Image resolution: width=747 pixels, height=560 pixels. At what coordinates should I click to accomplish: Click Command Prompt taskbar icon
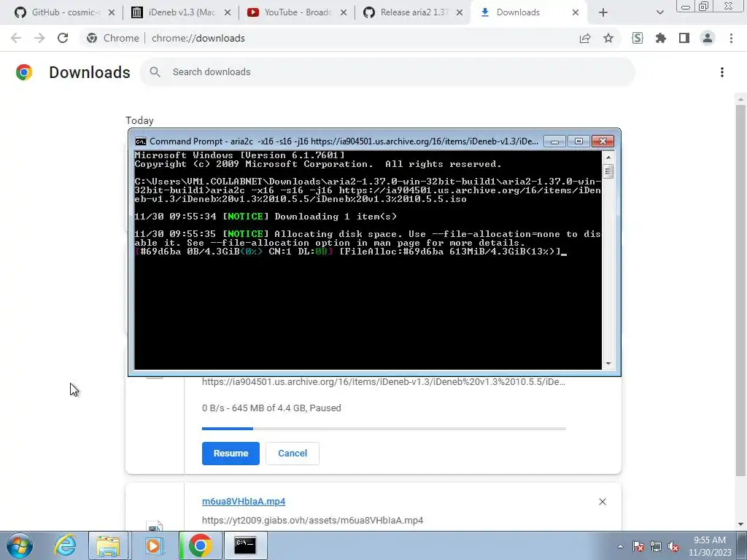[x=245, y=545]
